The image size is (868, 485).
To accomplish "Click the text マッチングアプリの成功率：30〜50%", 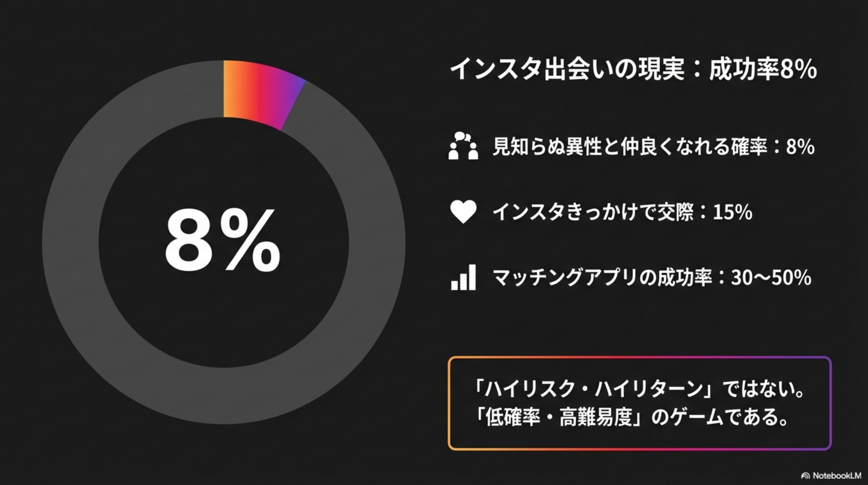I will [x=652, y=277].
